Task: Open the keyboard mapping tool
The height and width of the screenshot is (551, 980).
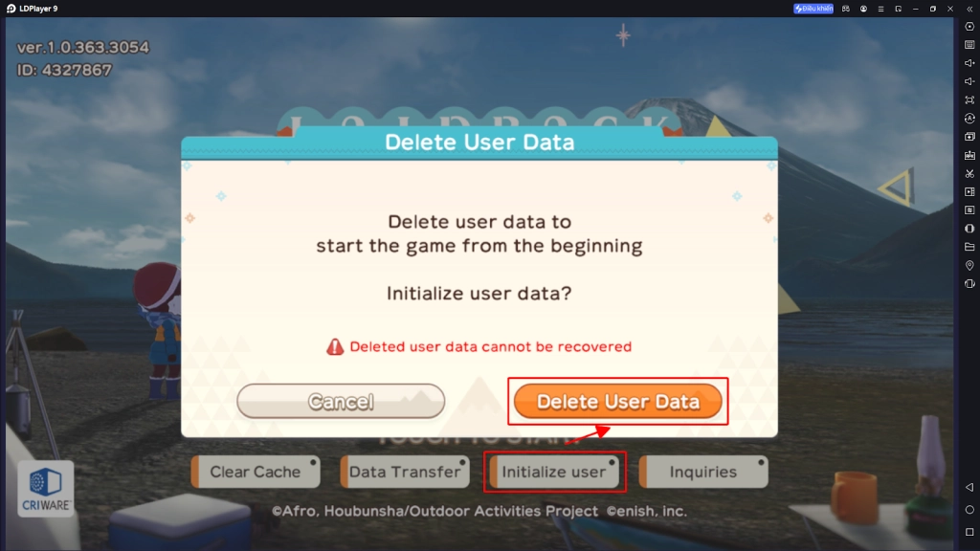Action: click(x=969, y=44)
